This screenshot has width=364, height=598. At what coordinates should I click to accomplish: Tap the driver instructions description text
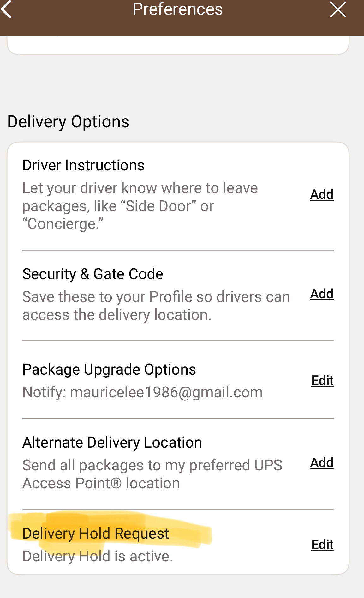tap(140, 206)
